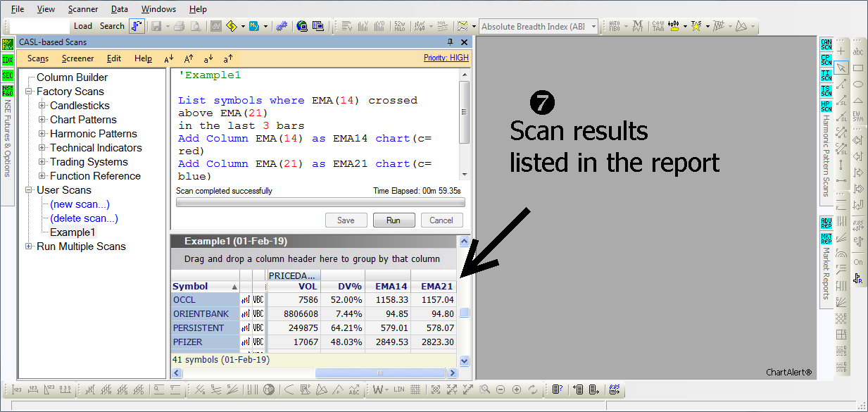Open the SEC sector list icon
Screen dimensions: 868x412
[7, 75]
